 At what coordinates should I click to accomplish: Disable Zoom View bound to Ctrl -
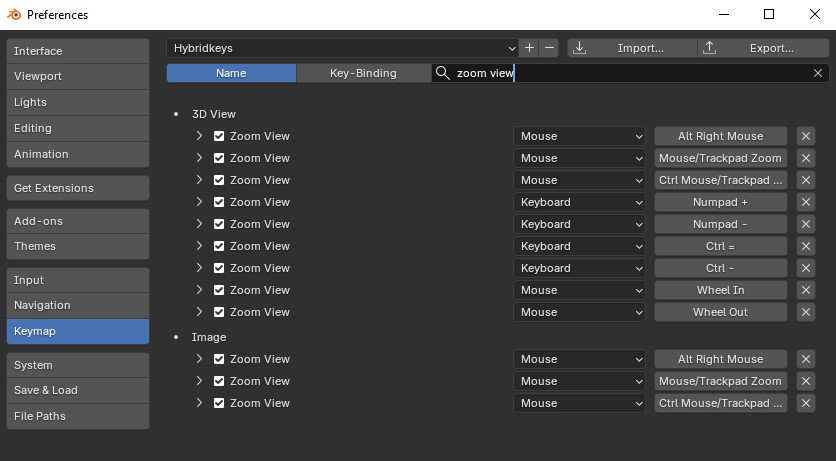(x=219, y=268)
